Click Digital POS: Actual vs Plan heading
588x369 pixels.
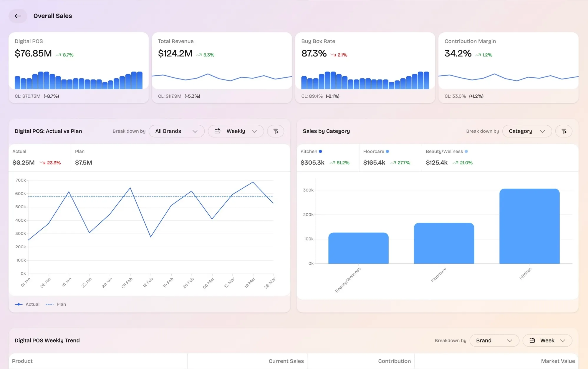coord(48,131)
